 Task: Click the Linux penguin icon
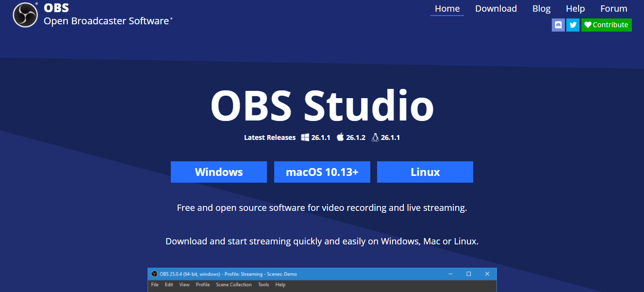375,137
